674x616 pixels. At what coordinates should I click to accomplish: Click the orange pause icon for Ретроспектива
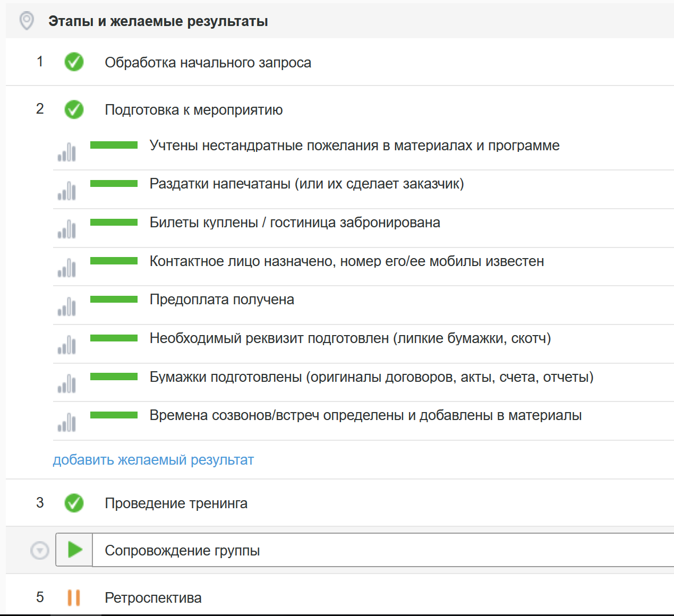pyautogui.click(x=74, y=597)
